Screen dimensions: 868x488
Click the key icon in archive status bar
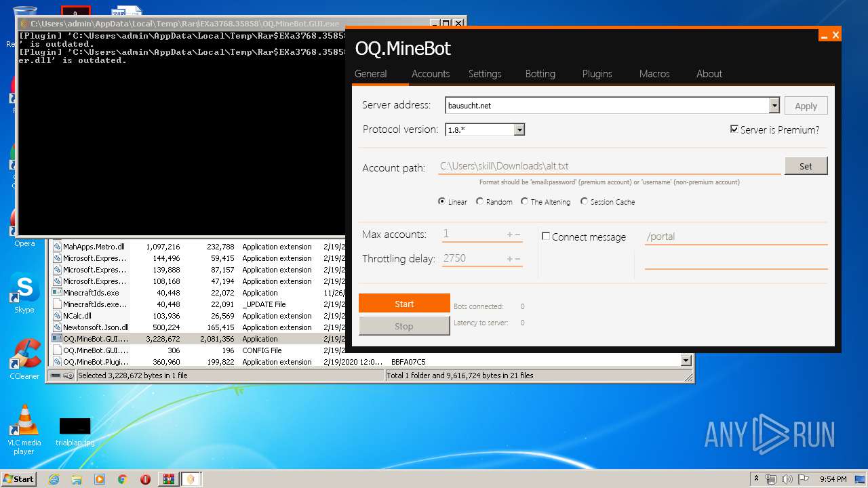click(68, 375)
